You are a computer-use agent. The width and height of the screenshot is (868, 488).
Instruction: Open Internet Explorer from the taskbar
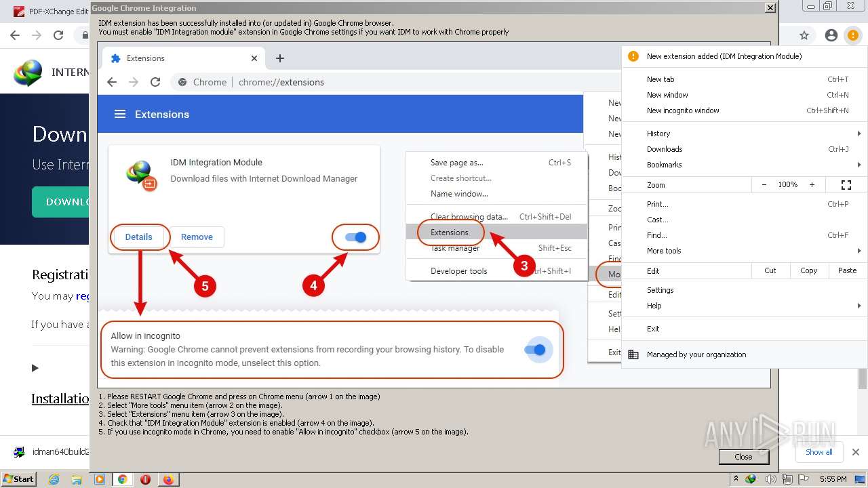54,479
